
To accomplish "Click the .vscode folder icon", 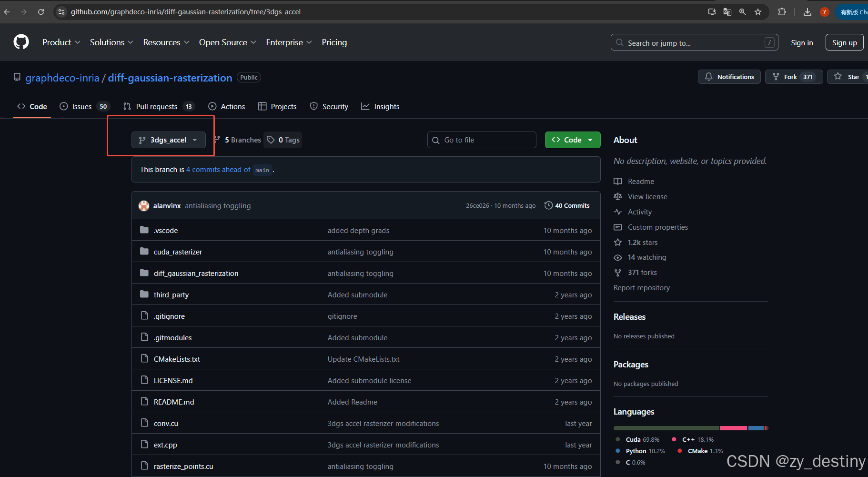I will 144,230.
